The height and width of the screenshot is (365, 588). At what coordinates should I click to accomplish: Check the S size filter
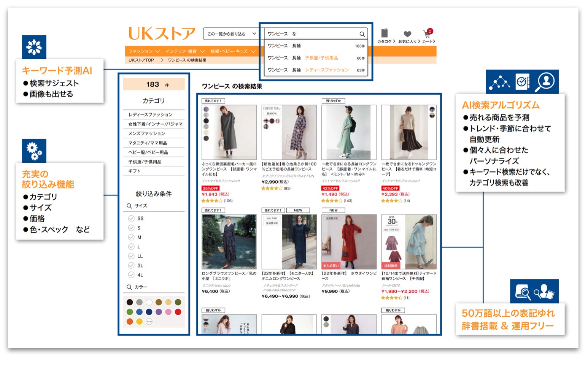131,228
